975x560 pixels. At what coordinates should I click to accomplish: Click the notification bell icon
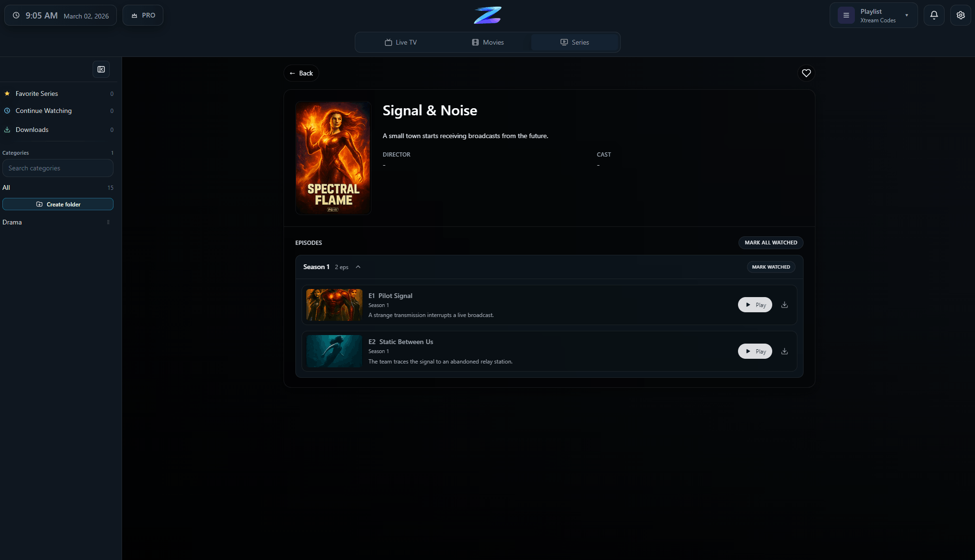tap(934, 15)
